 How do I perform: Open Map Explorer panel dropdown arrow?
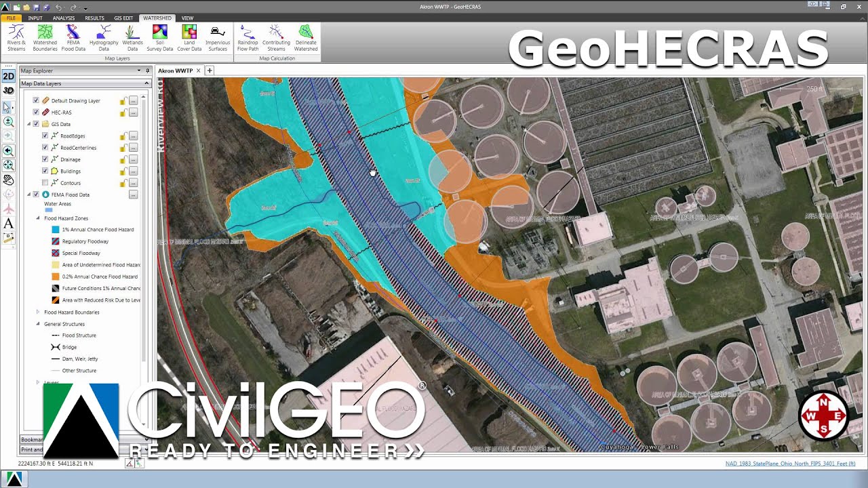click(x=139, y=70)
